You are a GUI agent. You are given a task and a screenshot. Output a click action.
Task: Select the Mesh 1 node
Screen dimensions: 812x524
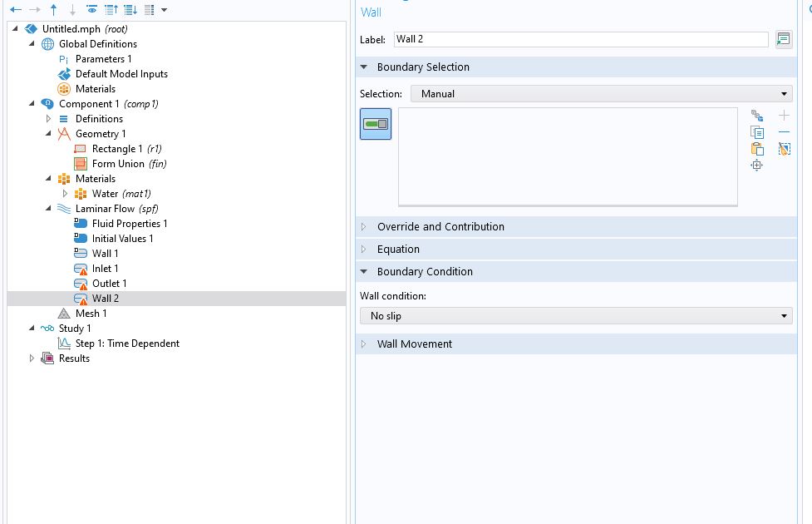[91, 314]
